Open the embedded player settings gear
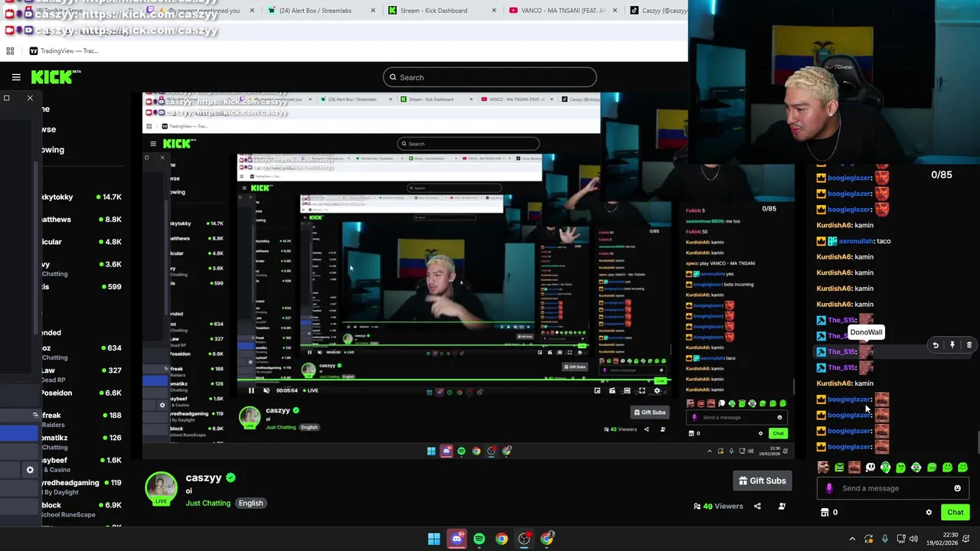 [657, 390]
